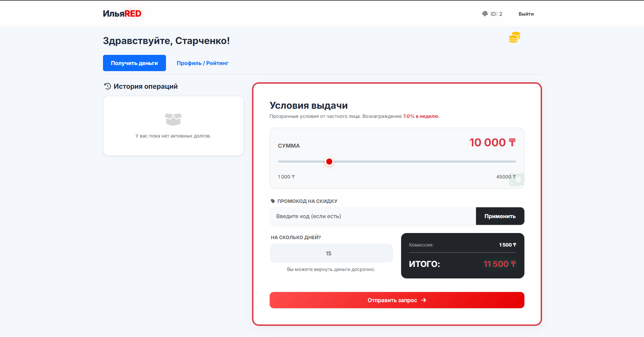This screenshot has height=337, width=644.
Task: Click the Отправить запрос button
Action: (396, 300)
